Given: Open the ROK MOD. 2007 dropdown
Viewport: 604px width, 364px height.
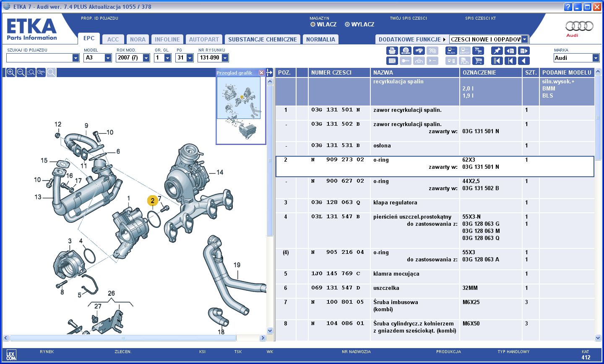Looking at the screenshot, I should click(x=146, y=58).
